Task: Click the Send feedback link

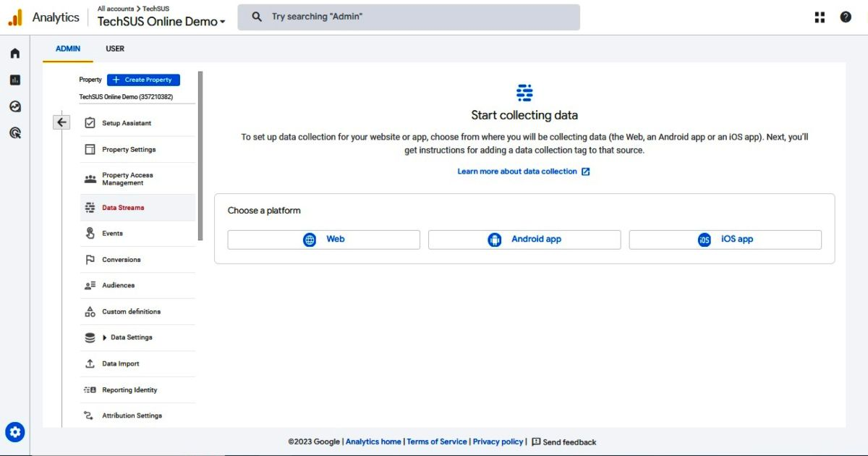Action: [x=569, y=442]
